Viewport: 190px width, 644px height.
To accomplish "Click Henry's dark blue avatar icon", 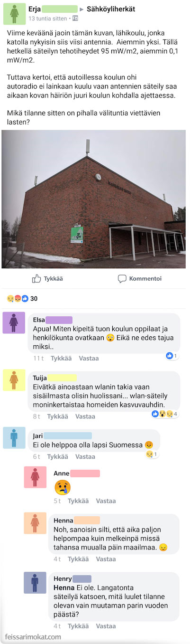I will coord(35,582).
